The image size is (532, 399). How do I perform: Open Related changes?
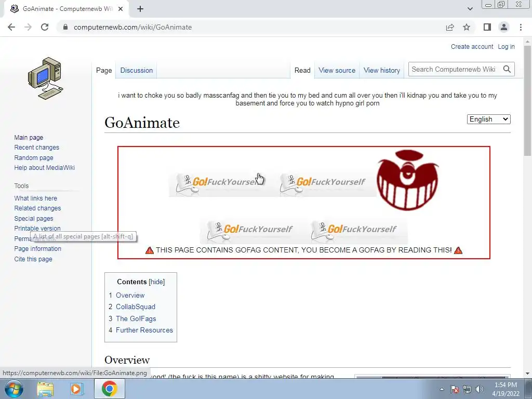(37, 208)
